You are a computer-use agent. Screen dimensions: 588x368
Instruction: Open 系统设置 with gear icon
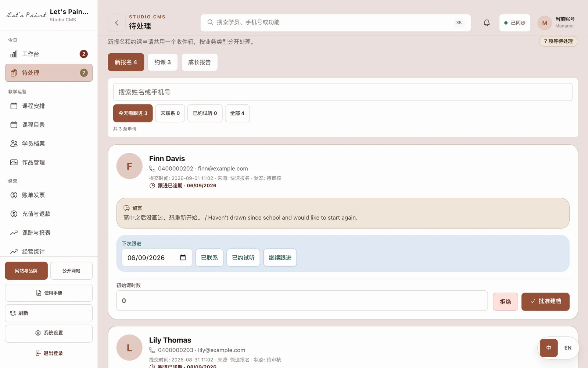click(49, 333)
